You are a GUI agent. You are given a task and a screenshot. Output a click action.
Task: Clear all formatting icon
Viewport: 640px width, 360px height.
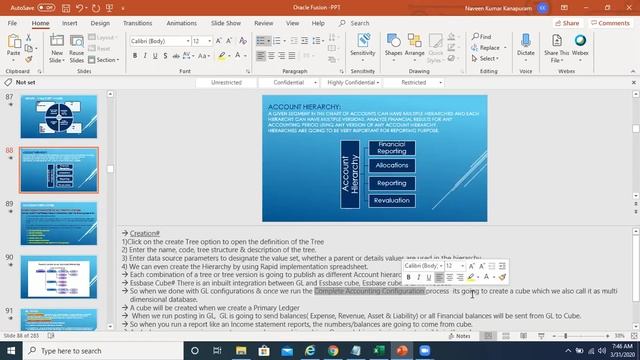coord(243,41)
